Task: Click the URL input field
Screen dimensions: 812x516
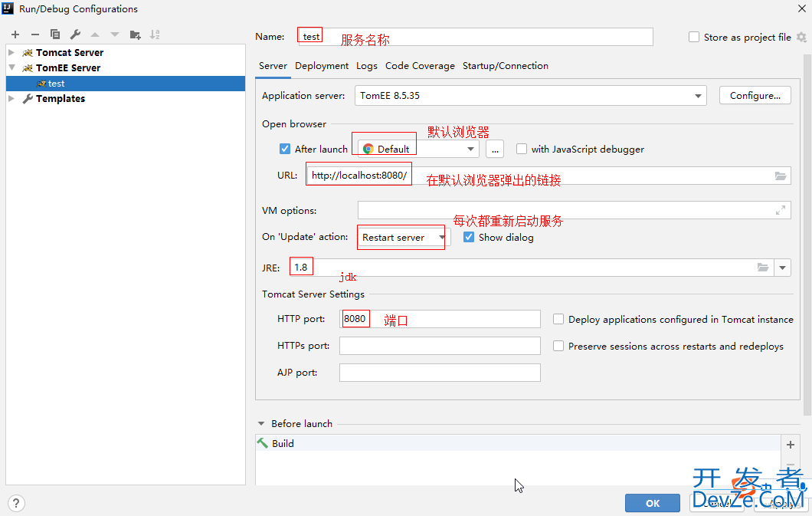Action: [548, 176]
